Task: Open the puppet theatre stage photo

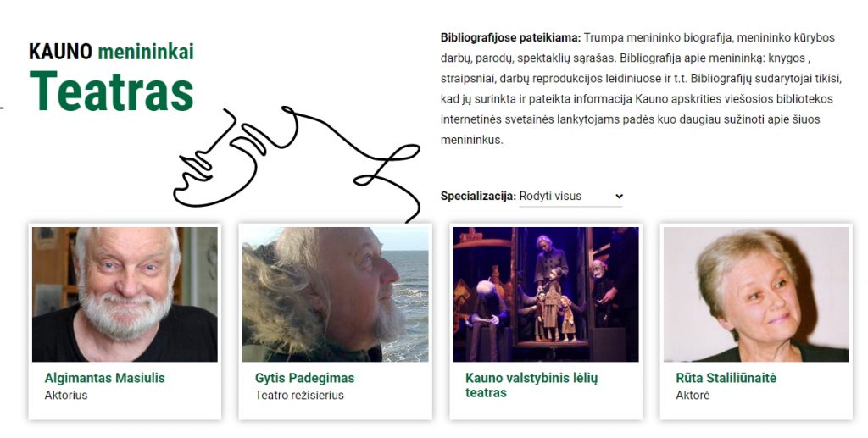Action: pyautogui.click(x=546, y=294)
